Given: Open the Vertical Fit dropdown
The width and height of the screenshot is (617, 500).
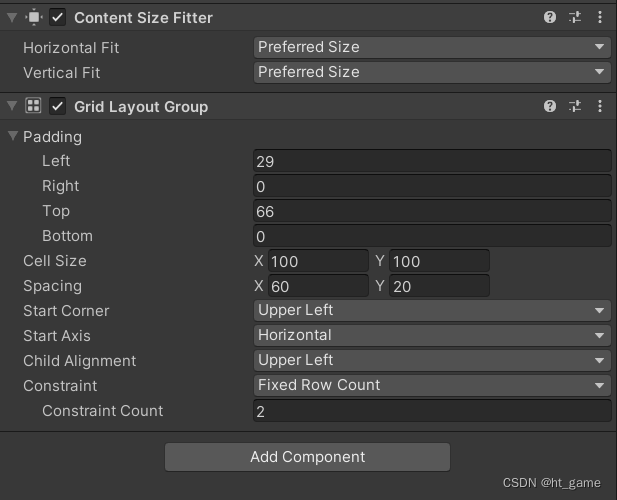Looking at the screenshot, I should [x=432, y=72].
